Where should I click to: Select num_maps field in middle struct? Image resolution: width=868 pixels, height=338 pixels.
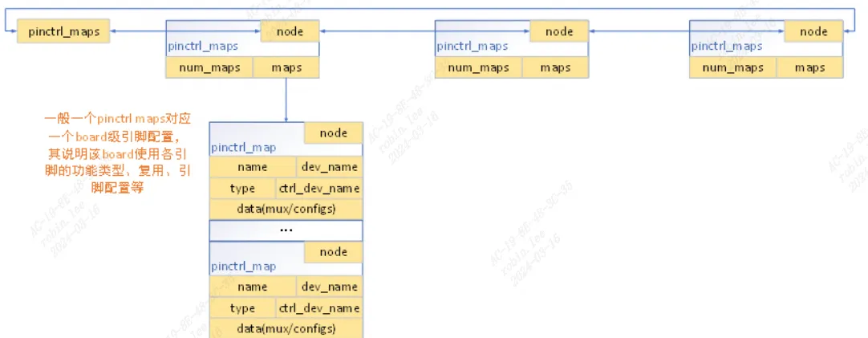478,67
